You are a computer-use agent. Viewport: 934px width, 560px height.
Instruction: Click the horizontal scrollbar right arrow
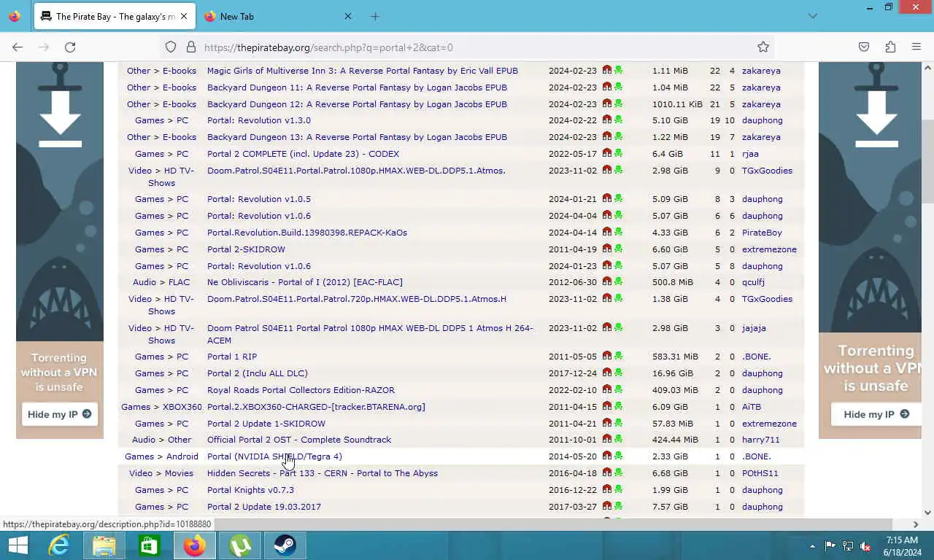click(x=916, y=524)
